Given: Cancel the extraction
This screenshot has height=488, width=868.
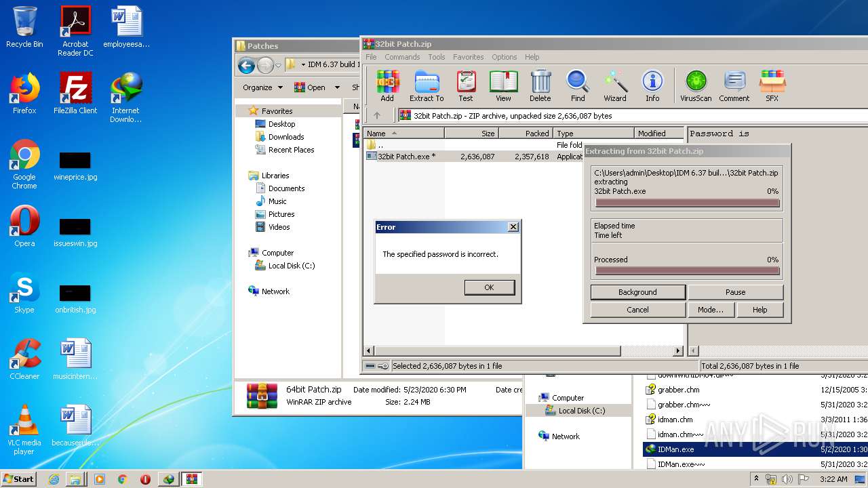Looking at the screenshot, I should coord(637,310).
